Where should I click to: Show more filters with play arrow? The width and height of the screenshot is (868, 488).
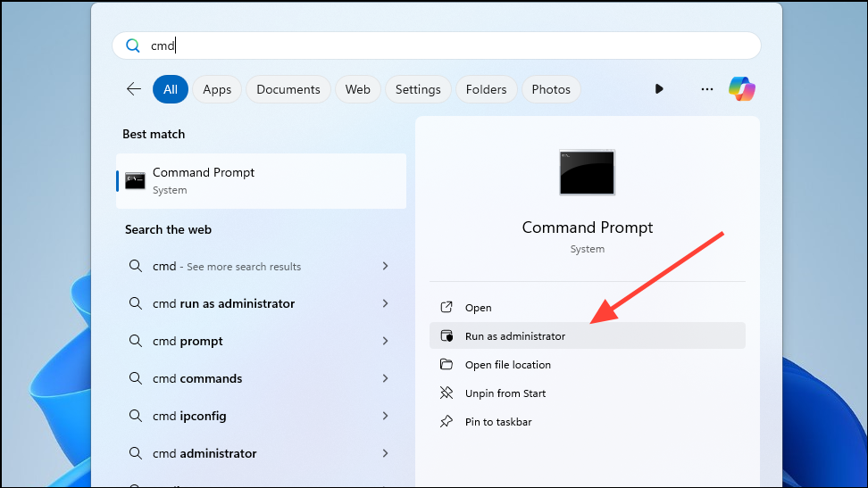coord(659,89)
